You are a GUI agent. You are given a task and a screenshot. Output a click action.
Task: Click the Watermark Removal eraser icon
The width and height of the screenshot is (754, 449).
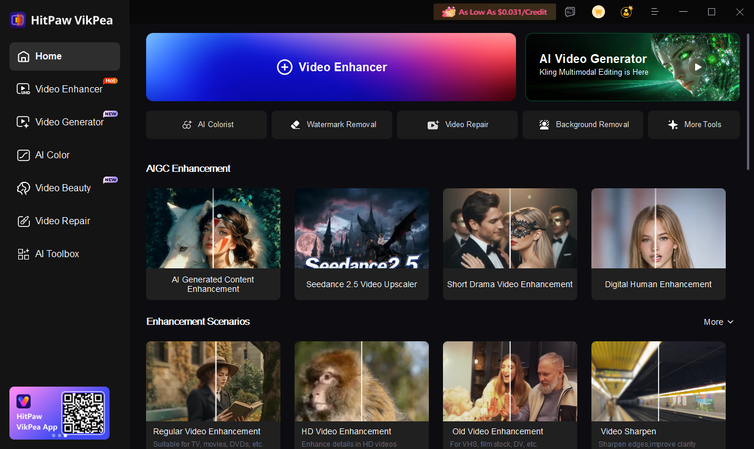(295, 125)
